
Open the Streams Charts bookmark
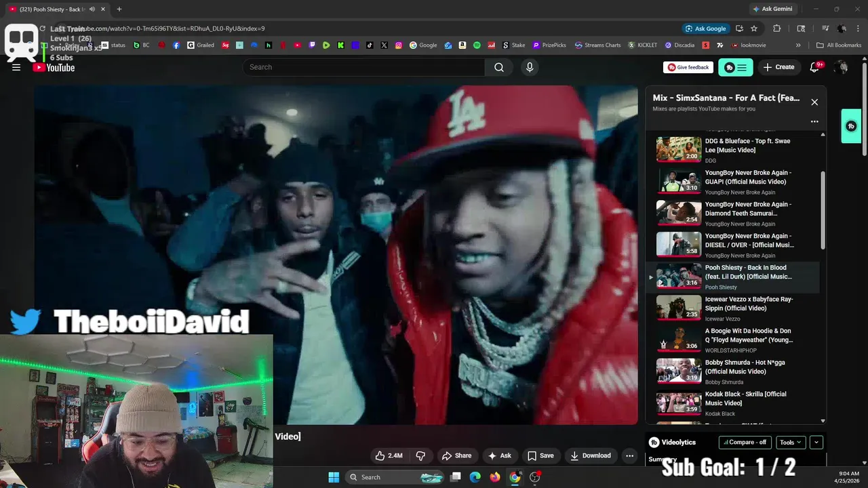[x=597, y=45]
